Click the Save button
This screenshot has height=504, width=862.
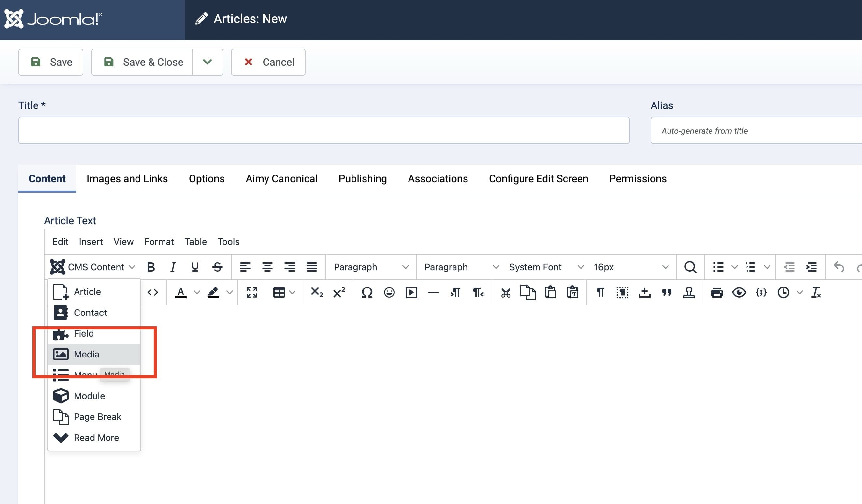pyautogui.click(x=50, y=62)
